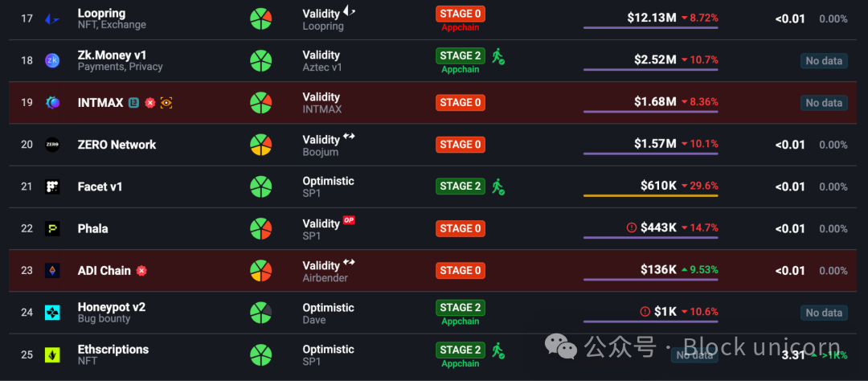Open the risk pie chart for ZERO Network
Screen dimensions: 868x381
coord(260,145)
